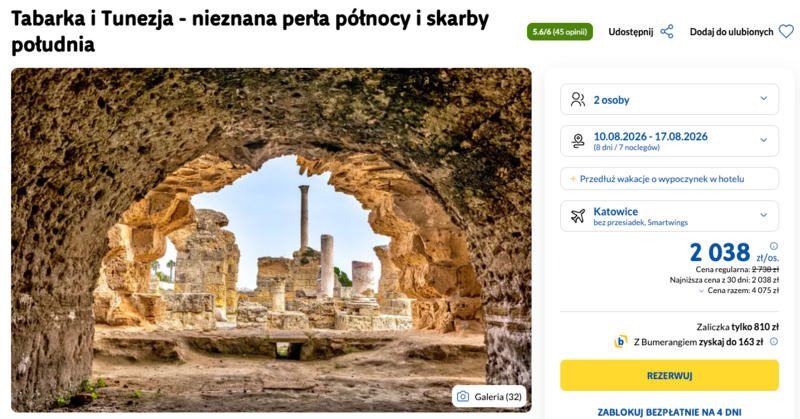The width and height of the screenshot is (800, 419).
Task: Click the calendar pin icon beside dates
Action: (x=577, y=141)
